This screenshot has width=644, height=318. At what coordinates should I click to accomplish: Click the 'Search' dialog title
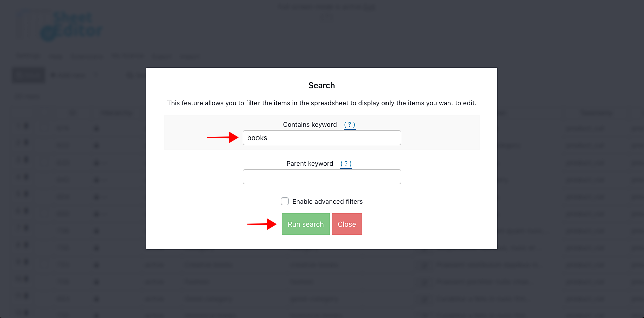[322, 85]
